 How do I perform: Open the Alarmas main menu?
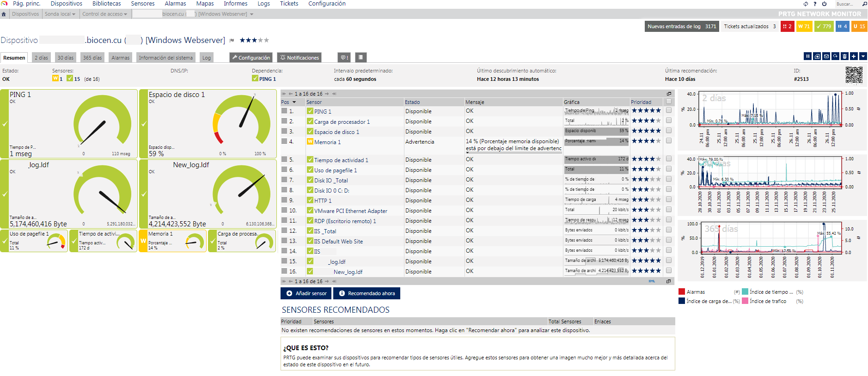(x=175, y=4)
